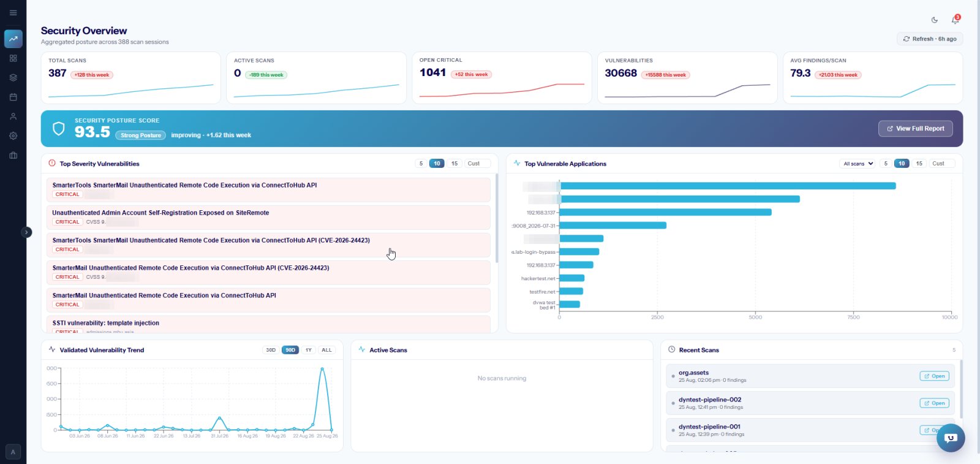Show 15 top vulnerable applications

point(919,164)
